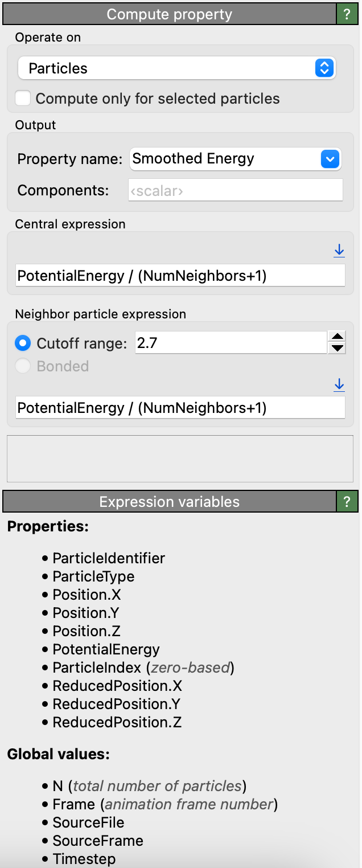This screenshot has height=868, width=362.
Task: Increase the cutoff range value
Action: click(x=338, y=337)
